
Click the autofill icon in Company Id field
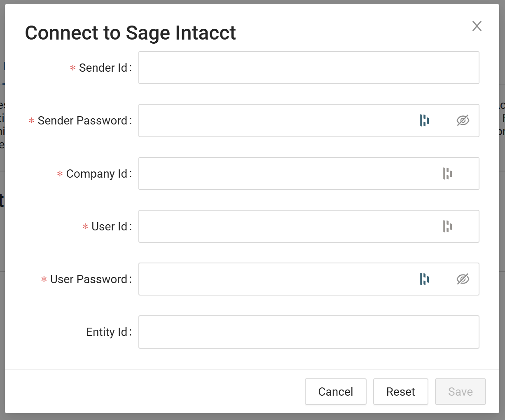tap(447, 174)
